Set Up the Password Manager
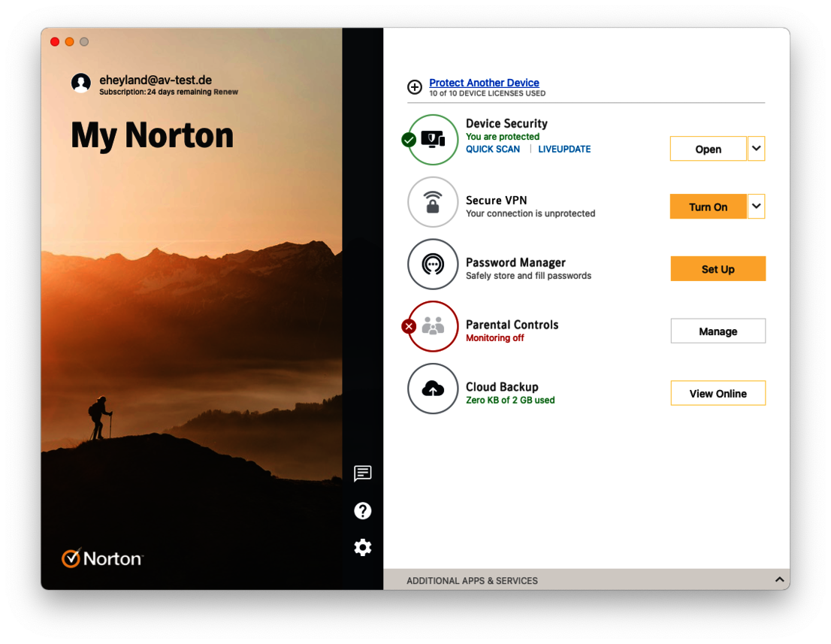831x644 pixels. tap(718, 268)
